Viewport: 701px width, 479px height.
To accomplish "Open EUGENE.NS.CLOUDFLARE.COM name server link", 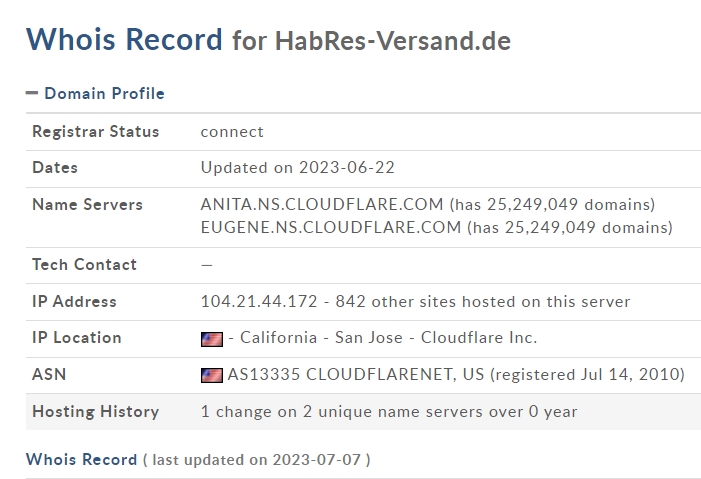I will pos(331,227).
